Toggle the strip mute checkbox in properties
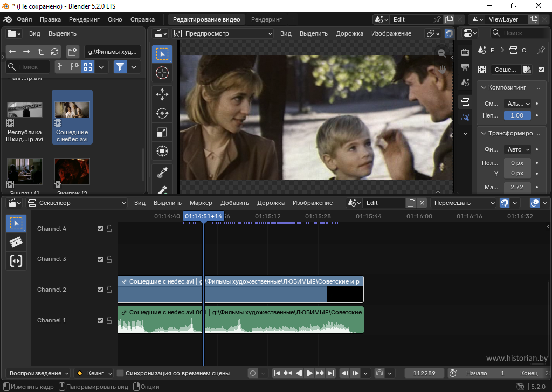Image resolution: width=552 pixels, height=392 pixels. tap(541, 70)
